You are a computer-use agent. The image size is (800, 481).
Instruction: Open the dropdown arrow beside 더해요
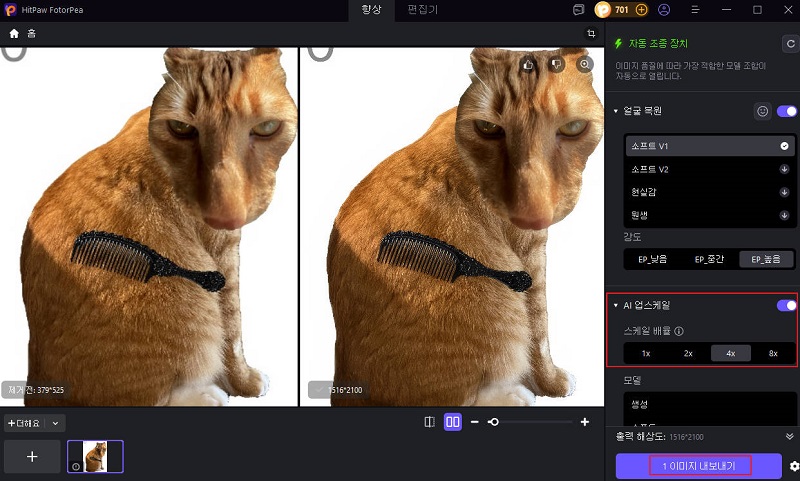[56, 423]
